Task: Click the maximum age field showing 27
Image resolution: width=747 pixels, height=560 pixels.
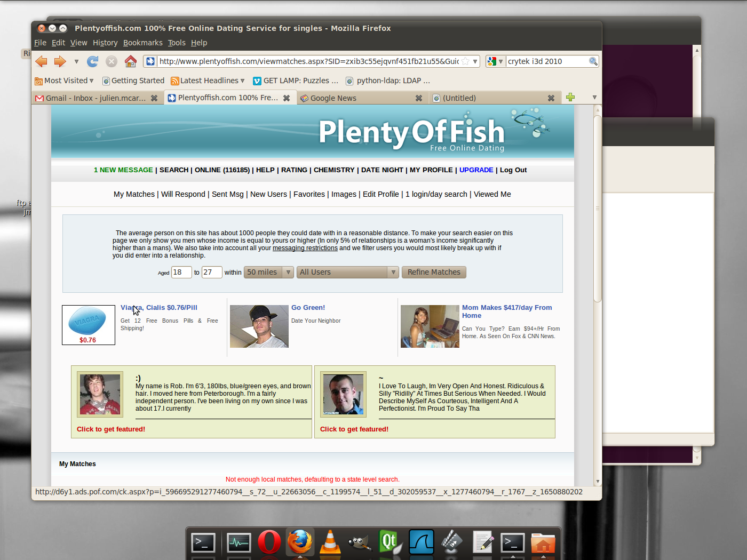Action: (x=212, y=273)
